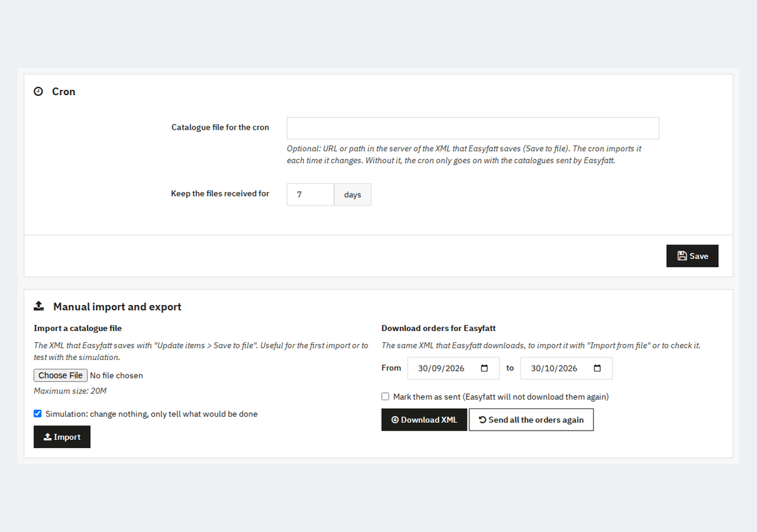Click Send all the orders again
This screenshot has height=532, width=757.
click(x=531, y=420)
